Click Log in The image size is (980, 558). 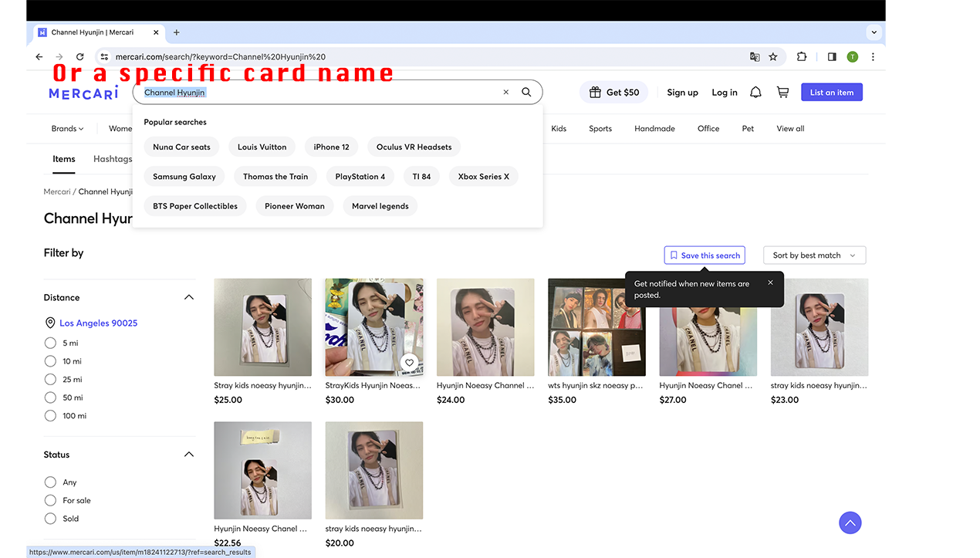pos(725,92)
